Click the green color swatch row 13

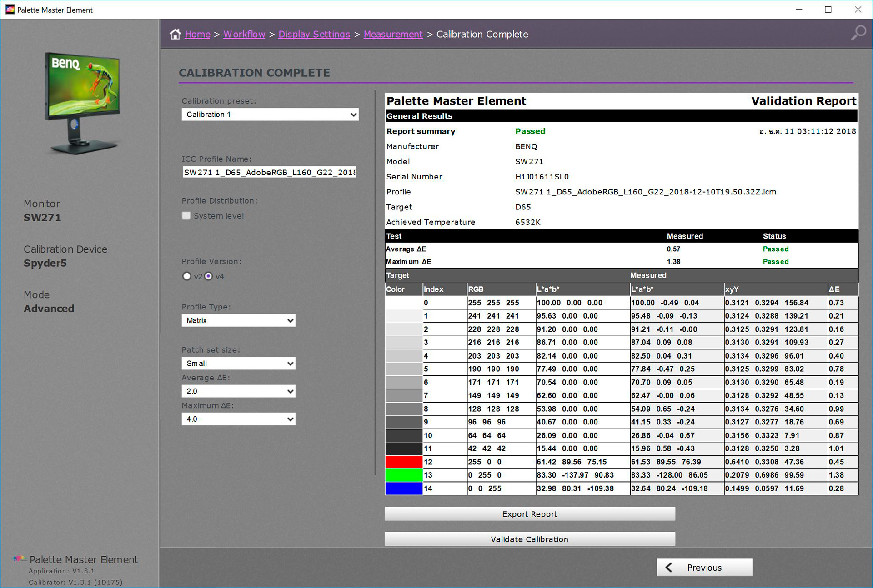(404, 475)
